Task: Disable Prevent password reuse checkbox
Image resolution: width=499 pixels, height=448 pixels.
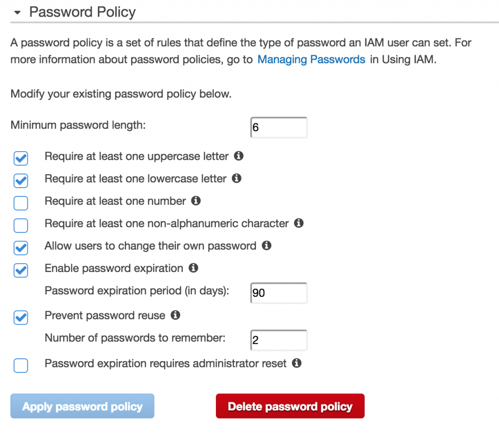Action: tap(20, 317)
